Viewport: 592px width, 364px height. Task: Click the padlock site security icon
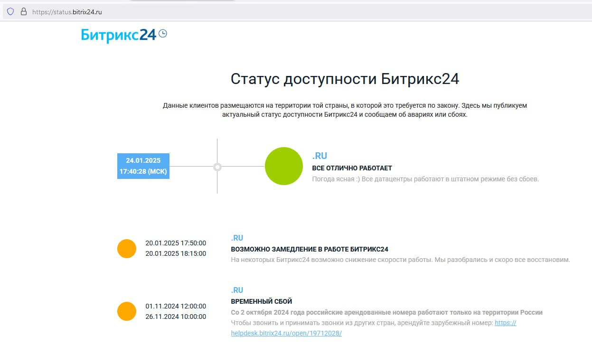[x=23, y=12]
